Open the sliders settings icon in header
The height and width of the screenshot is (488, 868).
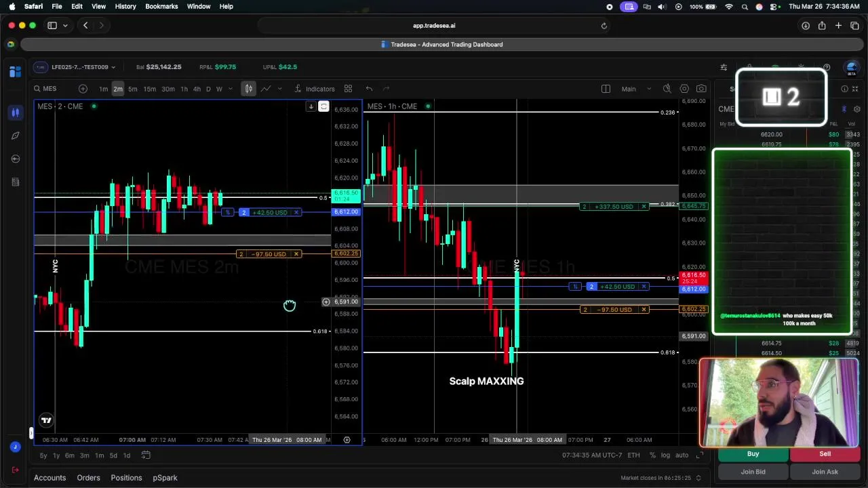(724, 67)
